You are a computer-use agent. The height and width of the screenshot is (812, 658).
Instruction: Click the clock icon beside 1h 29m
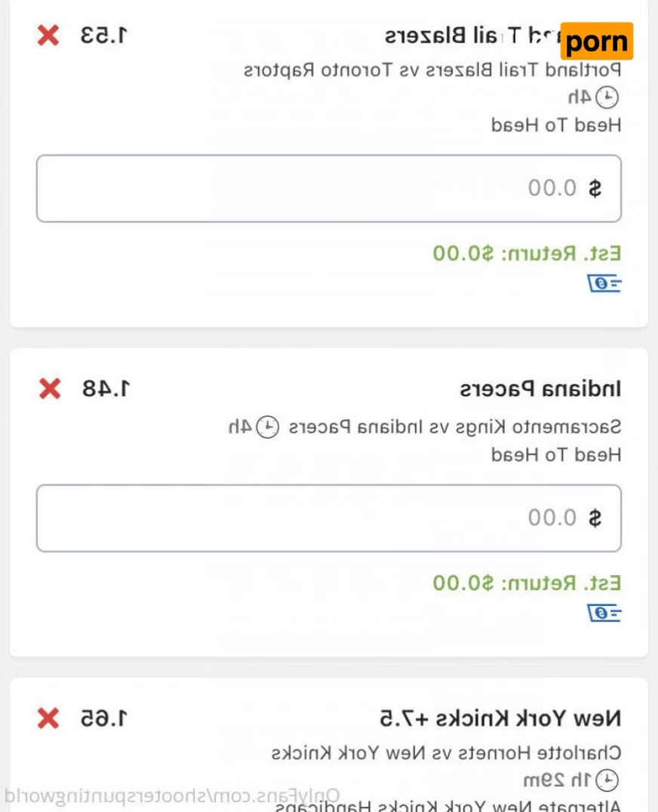(607, 780)
